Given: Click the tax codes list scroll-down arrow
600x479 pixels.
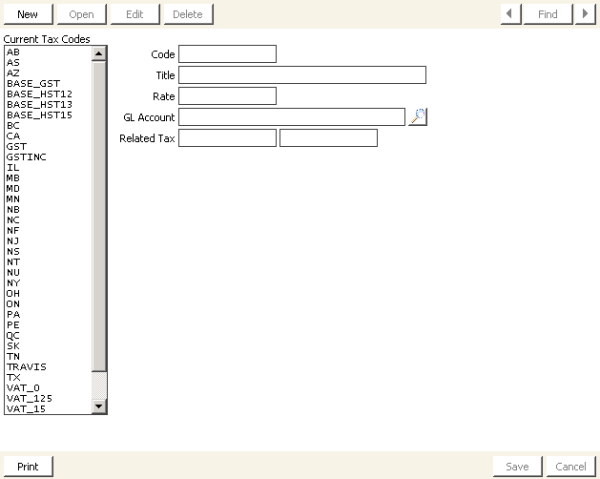Looking at the screenshot, I should pyautogui.click(x=99, y=406).
